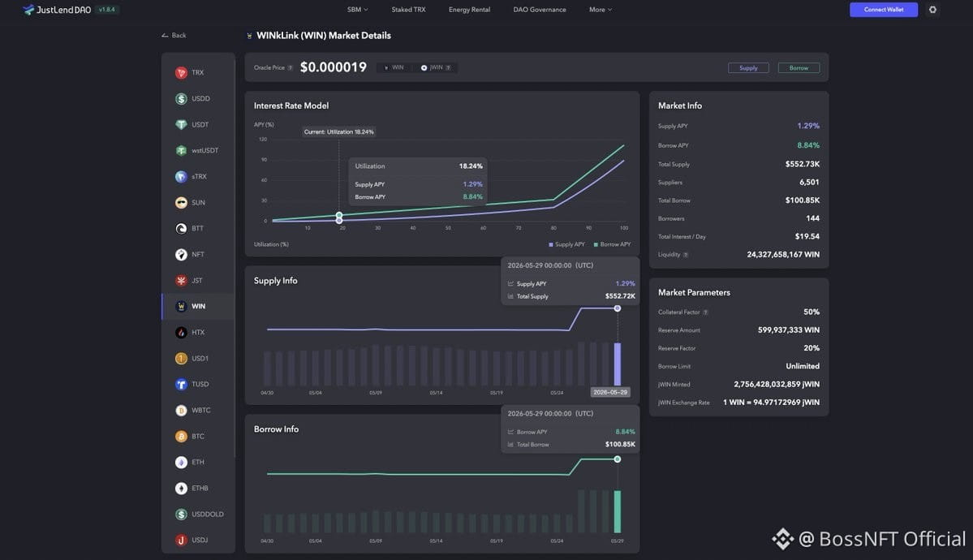
Task: Switch price display to WIN
Action: [394, 67]
